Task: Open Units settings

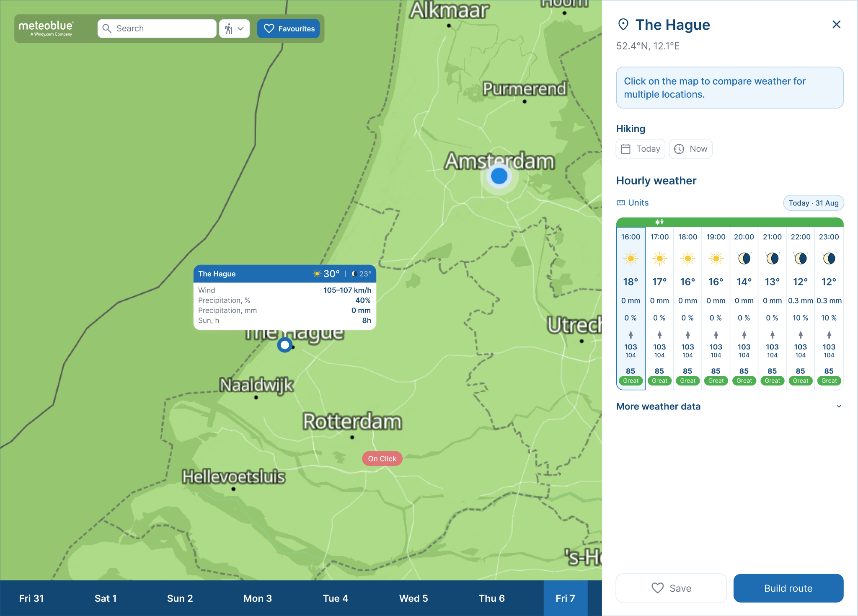Action: click(633, 203)
